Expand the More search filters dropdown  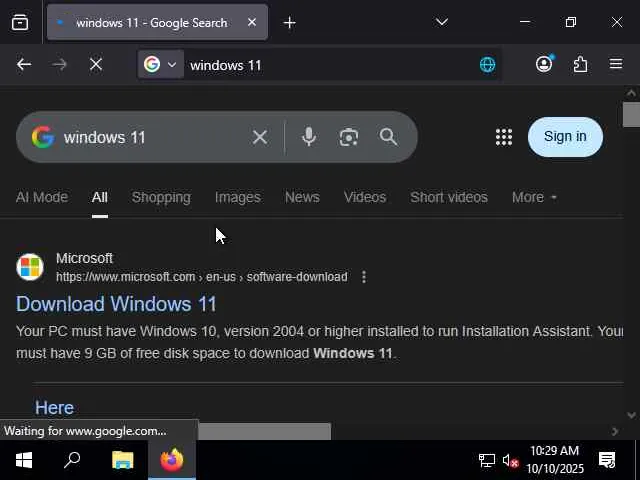[534, 198]
